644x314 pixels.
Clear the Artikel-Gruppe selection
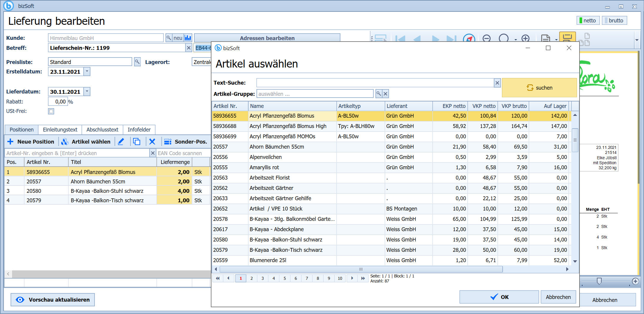[385, 94]
